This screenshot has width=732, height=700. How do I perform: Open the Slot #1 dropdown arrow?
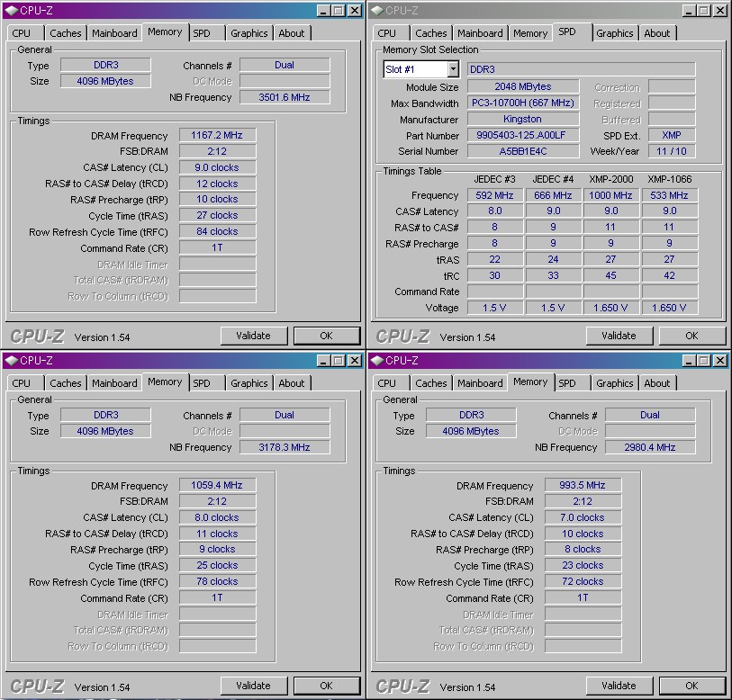(x=453, y=69)
